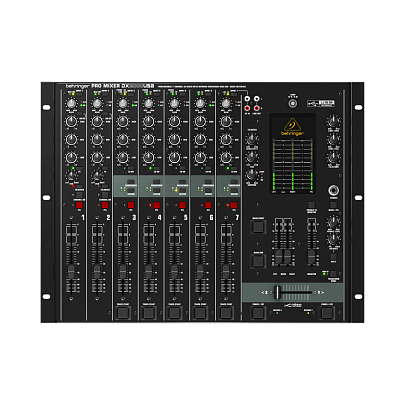
Task: Click the channel number "7" label
Action: click(237, 217)
